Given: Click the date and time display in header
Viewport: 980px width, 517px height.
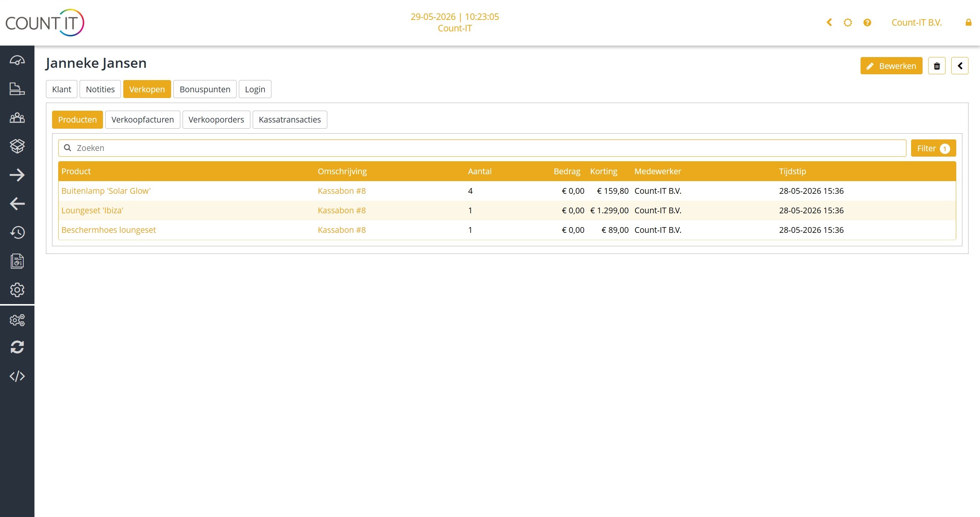Looking at the screenshot, I should click(x=455, y=17).
